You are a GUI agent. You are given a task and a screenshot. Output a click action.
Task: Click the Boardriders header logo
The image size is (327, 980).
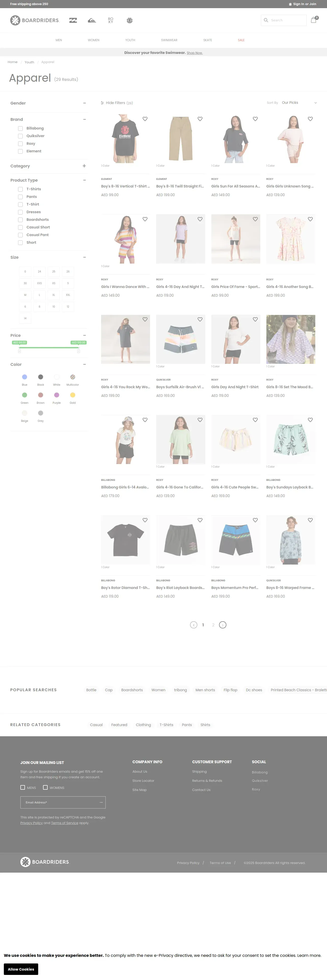35,20
